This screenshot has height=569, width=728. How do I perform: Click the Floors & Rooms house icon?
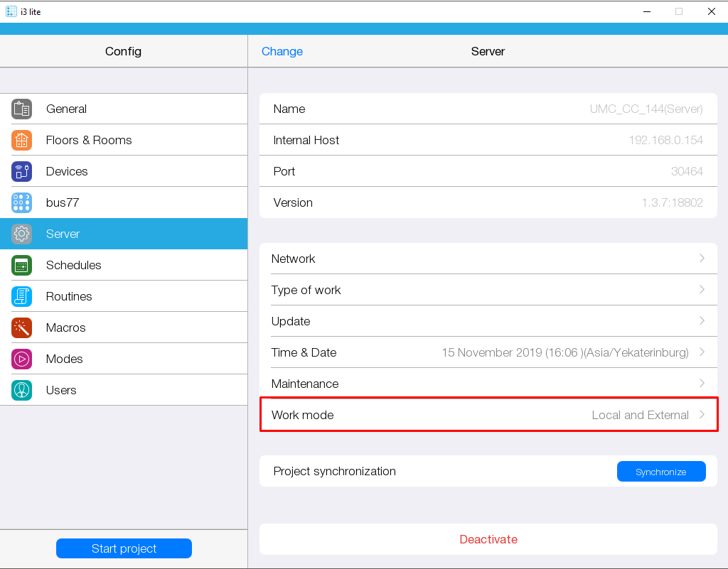coord(22,140)
